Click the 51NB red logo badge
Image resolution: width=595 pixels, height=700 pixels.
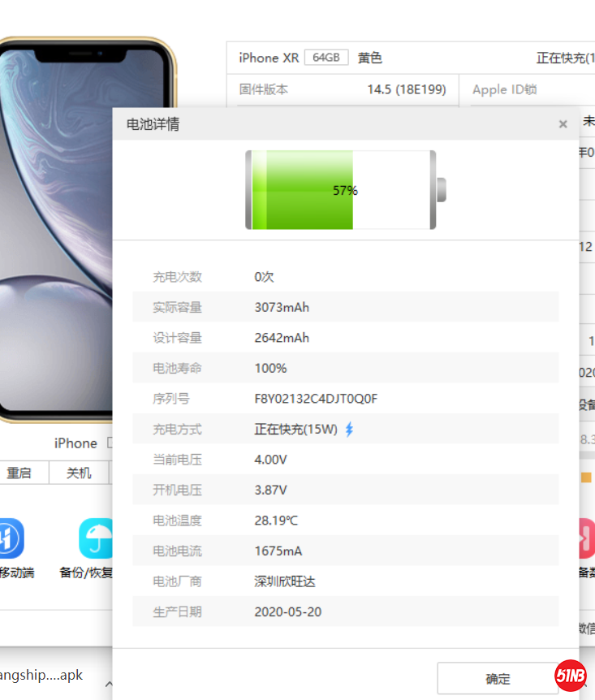click(x=571, y=676)
